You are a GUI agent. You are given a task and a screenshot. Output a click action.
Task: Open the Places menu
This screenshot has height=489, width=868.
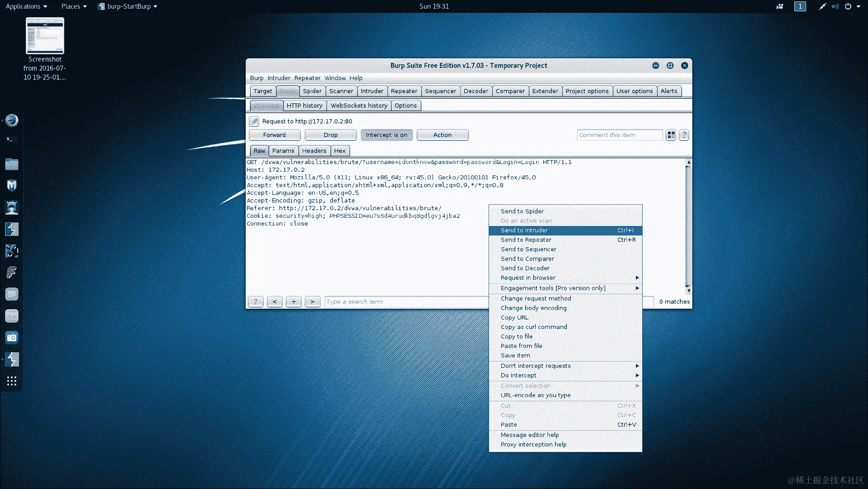coord(74,6)
